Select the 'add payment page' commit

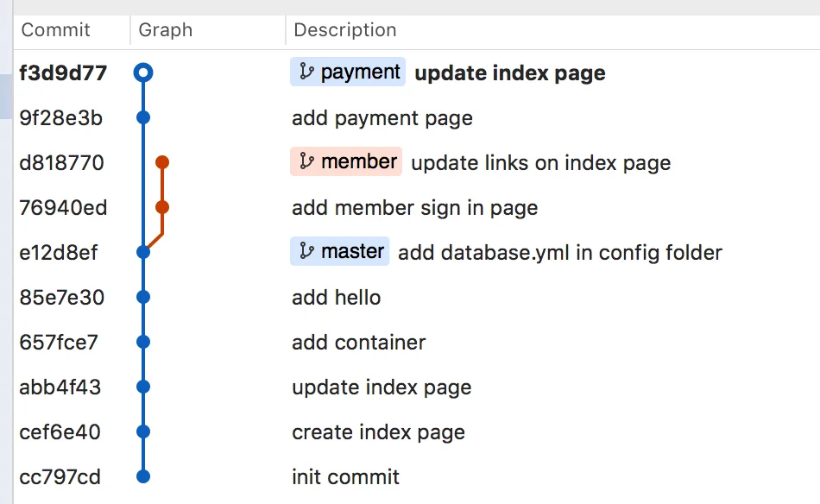click(382, 118)
